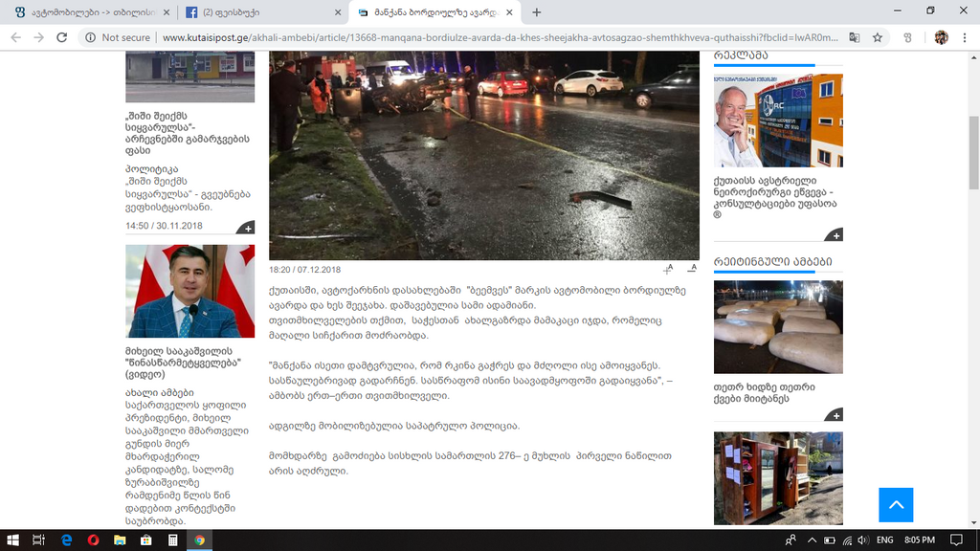The height and width of the screenshot is (551, 980).
Task: Open Chrome profile avatar
Action: coord(942,37)
